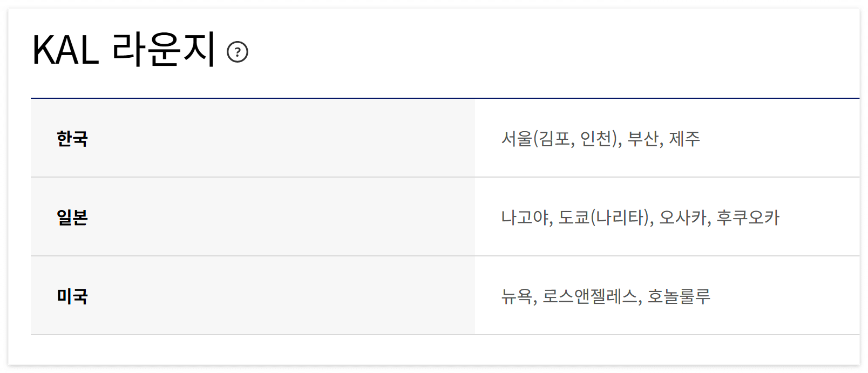Select the KAL 라운지 heading text
This screenshot has height=373, width=868.
[124, 49]
